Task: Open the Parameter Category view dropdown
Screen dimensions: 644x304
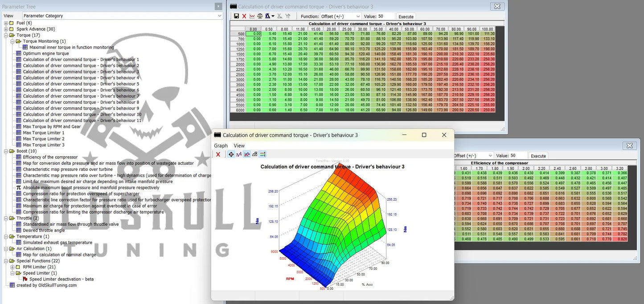Action: coord(122,16)
